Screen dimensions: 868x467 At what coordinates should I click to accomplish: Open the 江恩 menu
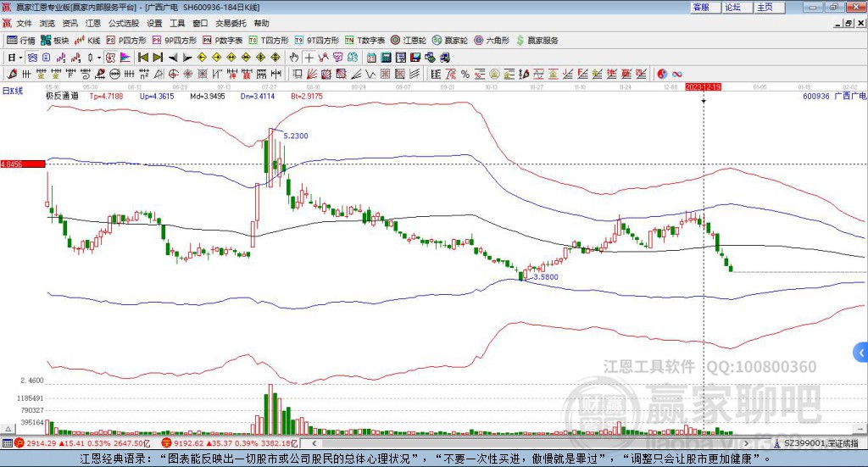(x=93, y=23)
